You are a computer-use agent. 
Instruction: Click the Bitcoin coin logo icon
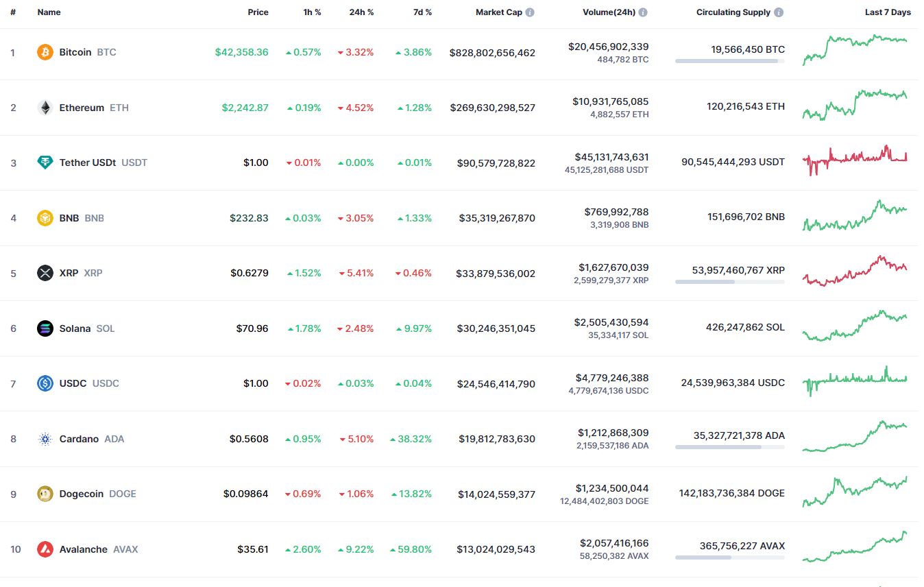click(45, 52)
